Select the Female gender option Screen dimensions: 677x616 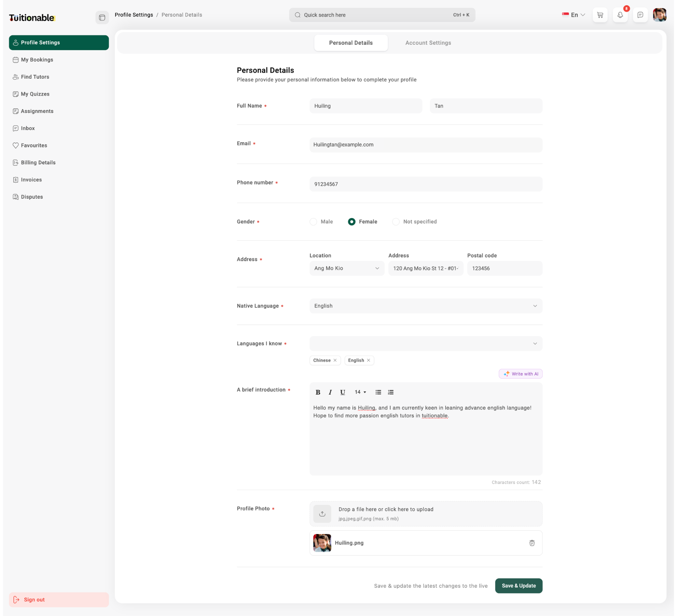[x=352, y=222]
